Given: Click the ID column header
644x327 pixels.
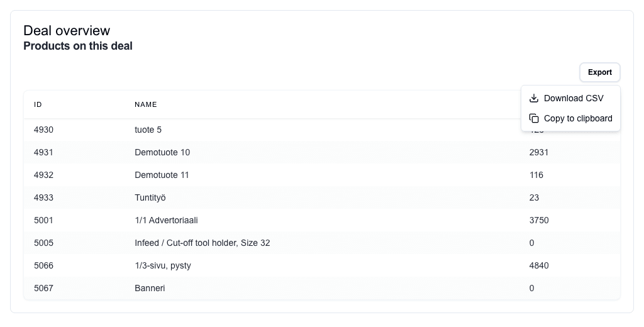Looking at the screenshot, I should (x=38, y=105).
